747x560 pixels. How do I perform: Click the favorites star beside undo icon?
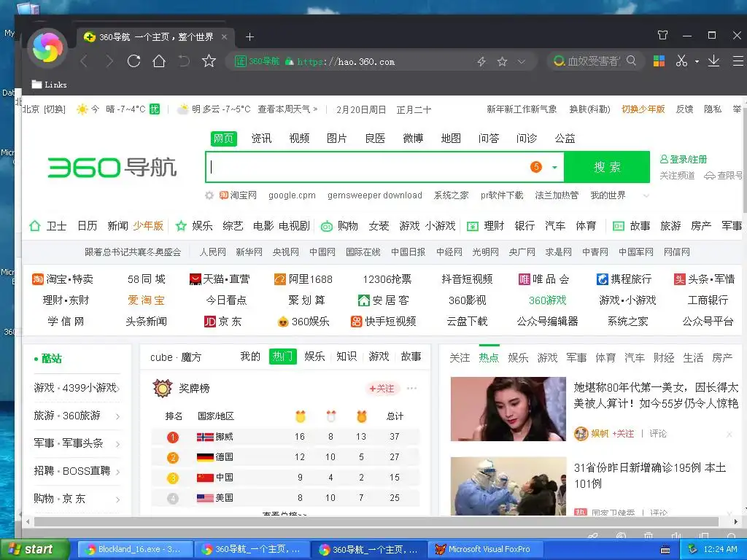coord(209,61)
